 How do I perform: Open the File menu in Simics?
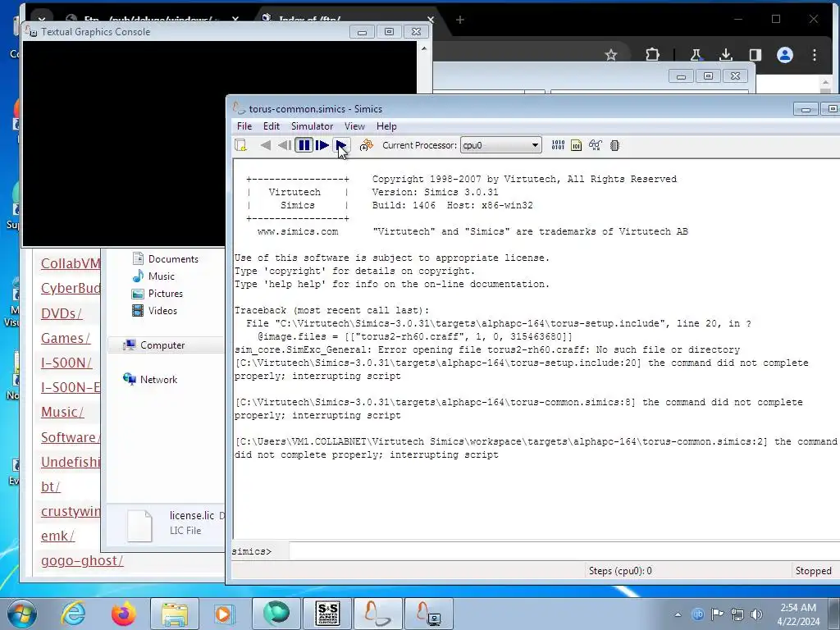(x=244, y=126)
